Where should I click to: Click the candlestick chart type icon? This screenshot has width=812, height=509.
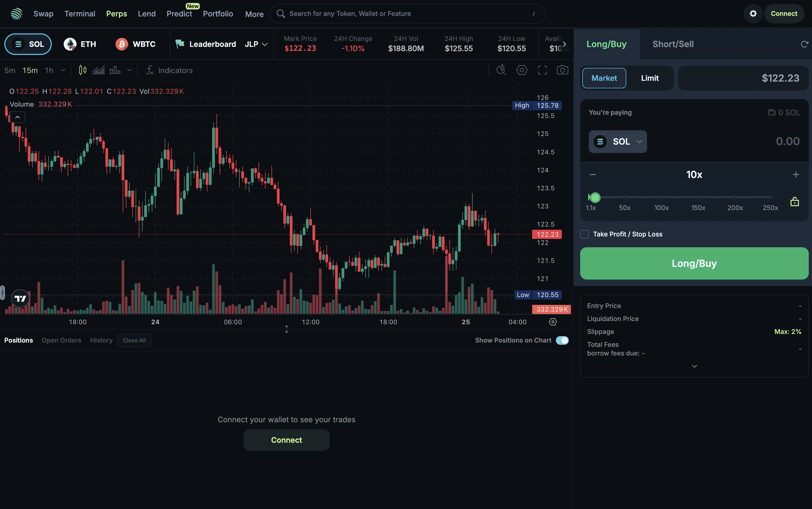[82, 70]
